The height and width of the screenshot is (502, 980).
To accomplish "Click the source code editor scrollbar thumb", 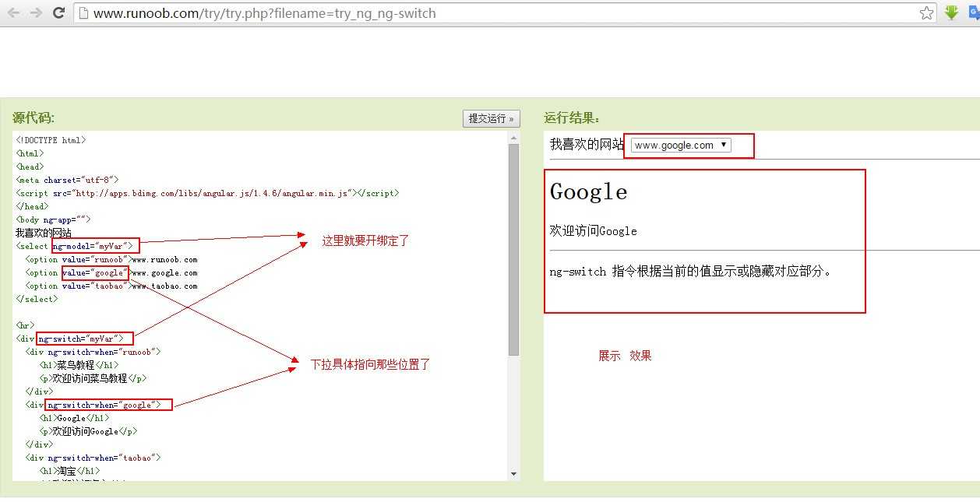I will pos(513,250).
